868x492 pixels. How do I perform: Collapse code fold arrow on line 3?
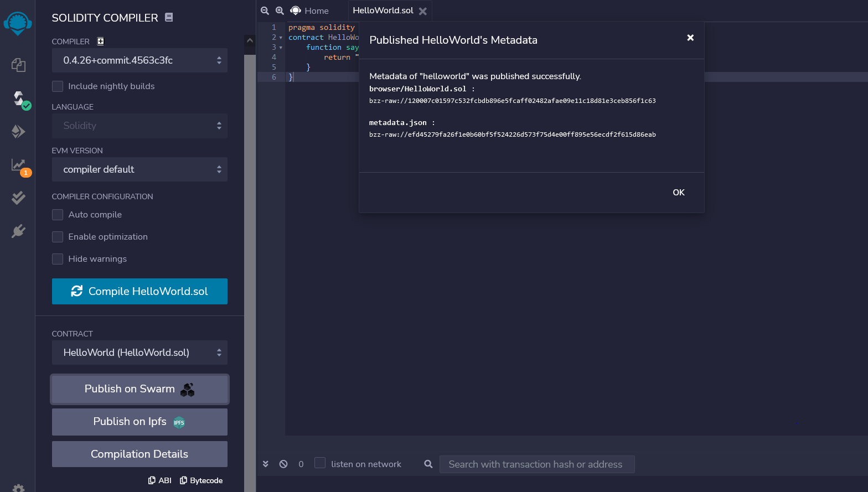[281, 48]
